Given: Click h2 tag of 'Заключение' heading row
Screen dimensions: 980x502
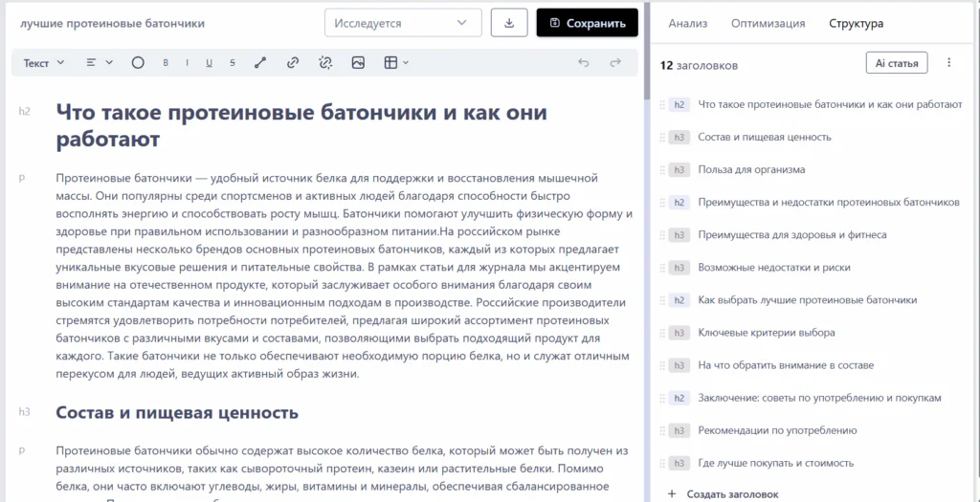Looking at the screenshot, I should tap(679, 398).
